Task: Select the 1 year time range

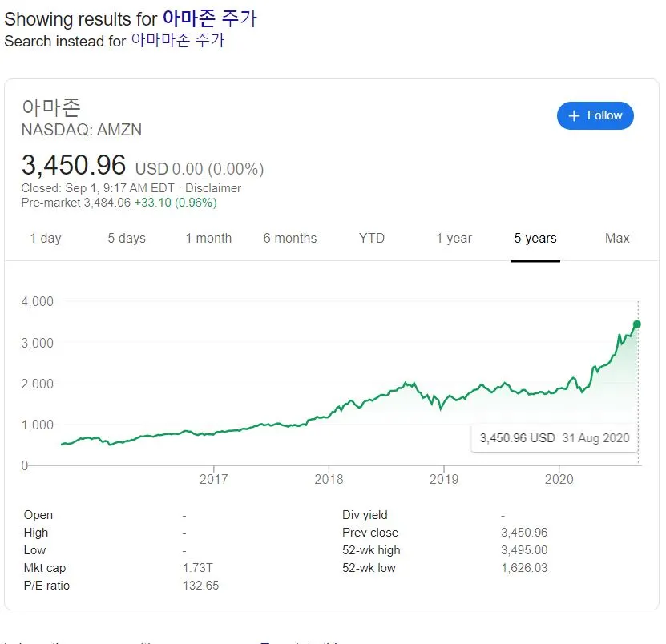Action: (x=454, y=238)
